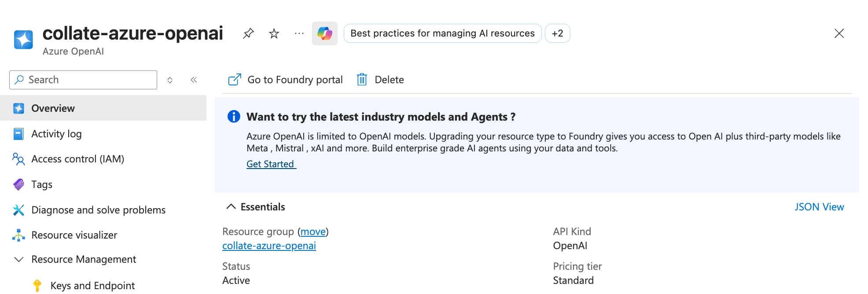Image resolution: width=868 pixels, height=294 pixels.
Task: Select the Resource Management group label
Action: pos(84,259)
